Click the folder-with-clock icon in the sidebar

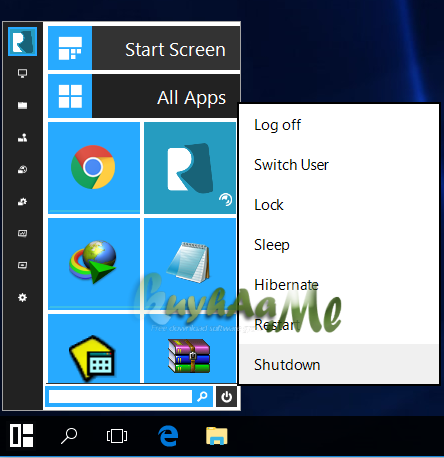pyautogui.click(x=22, y=169)
